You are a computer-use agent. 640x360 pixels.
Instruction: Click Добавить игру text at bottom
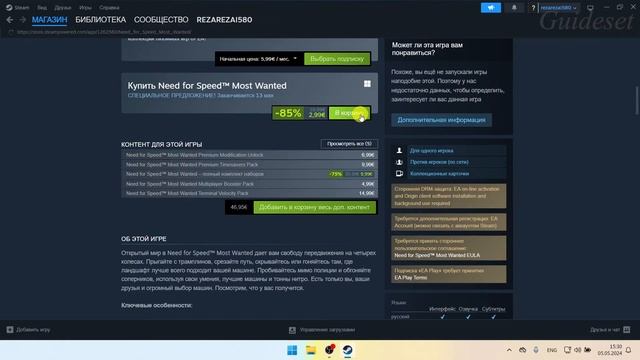click(x=33, y=329)
